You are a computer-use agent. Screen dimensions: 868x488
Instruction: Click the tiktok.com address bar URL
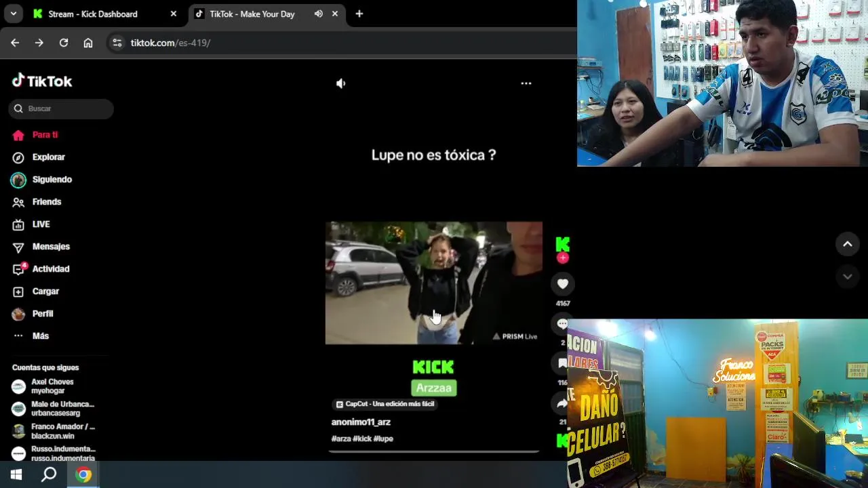tap(170, 43)
